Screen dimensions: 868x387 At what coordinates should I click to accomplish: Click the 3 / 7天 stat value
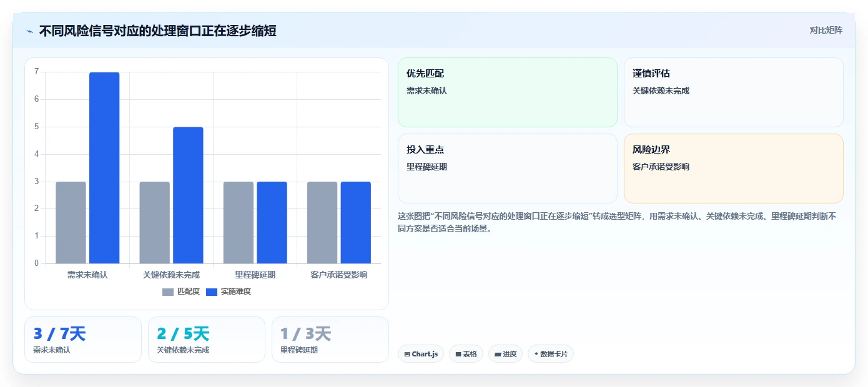point(59,334)
